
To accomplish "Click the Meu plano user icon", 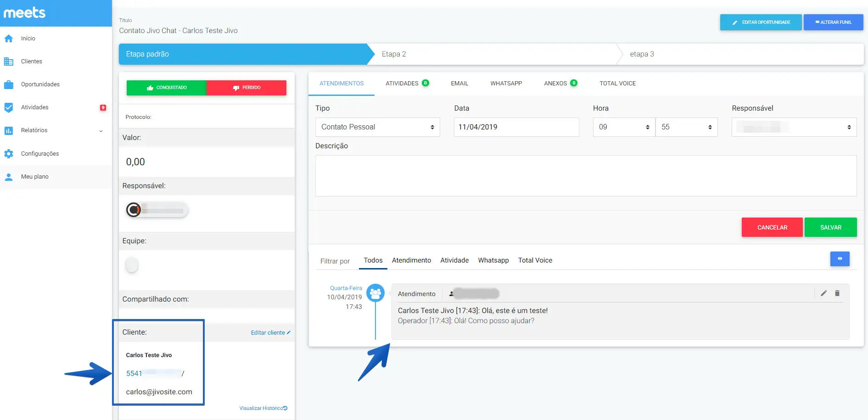I will [x=9, y=177].
